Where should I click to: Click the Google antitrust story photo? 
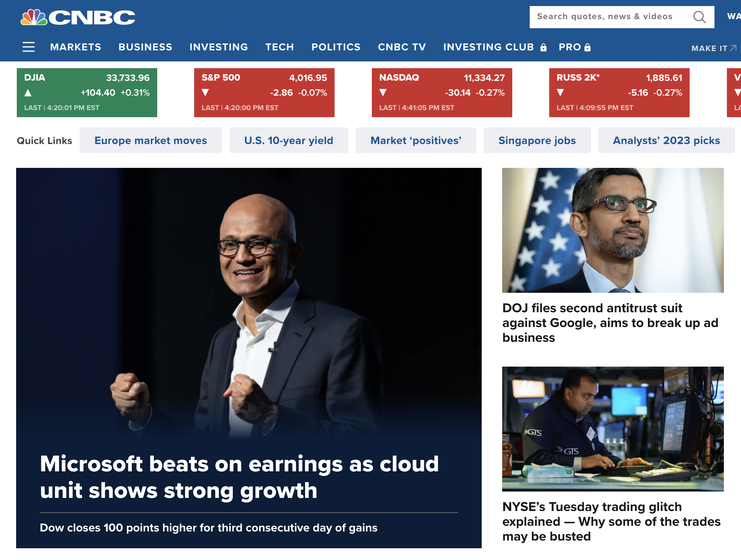(613, 230)
